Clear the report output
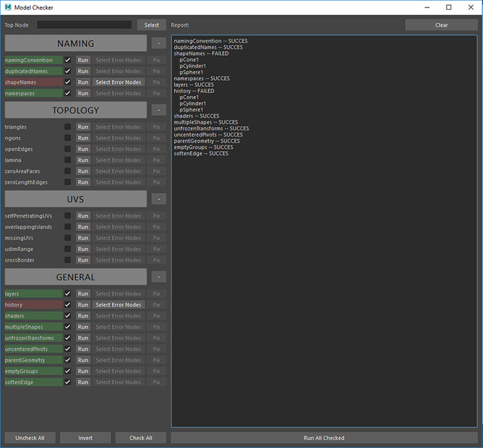Screen dimensions: 483x448 pos(442,25)
